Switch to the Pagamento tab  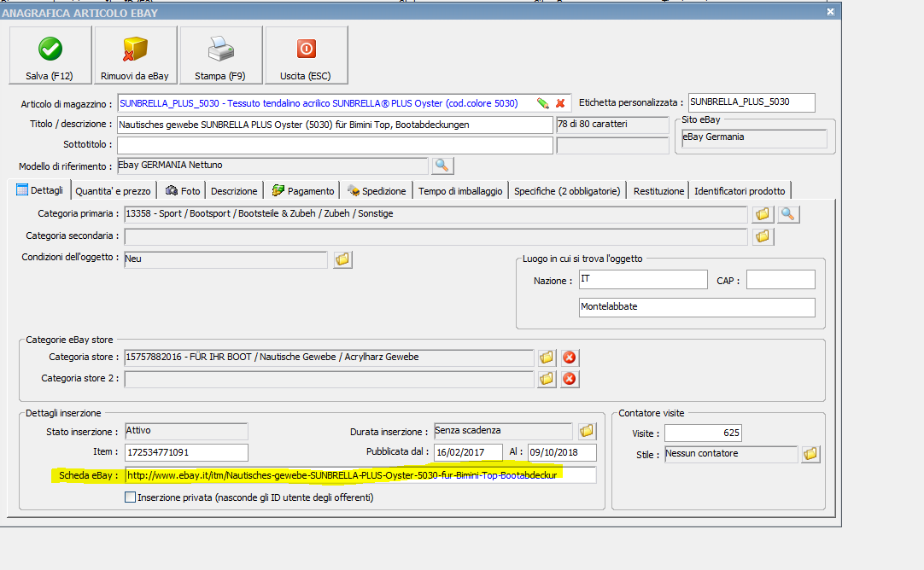point(303,191)
